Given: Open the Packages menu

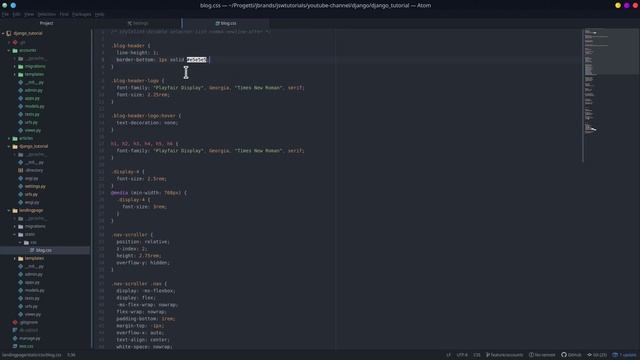Looking at the screenshot, I should pyautogui.click(x=82, y=14).
